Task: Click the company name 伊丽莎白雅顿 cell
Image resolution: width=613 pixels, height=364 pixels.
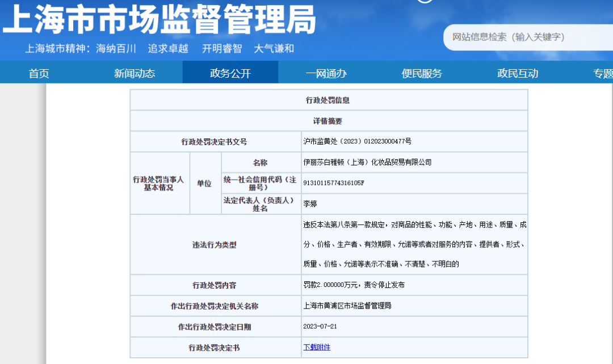Action: [x=367, y=162]
